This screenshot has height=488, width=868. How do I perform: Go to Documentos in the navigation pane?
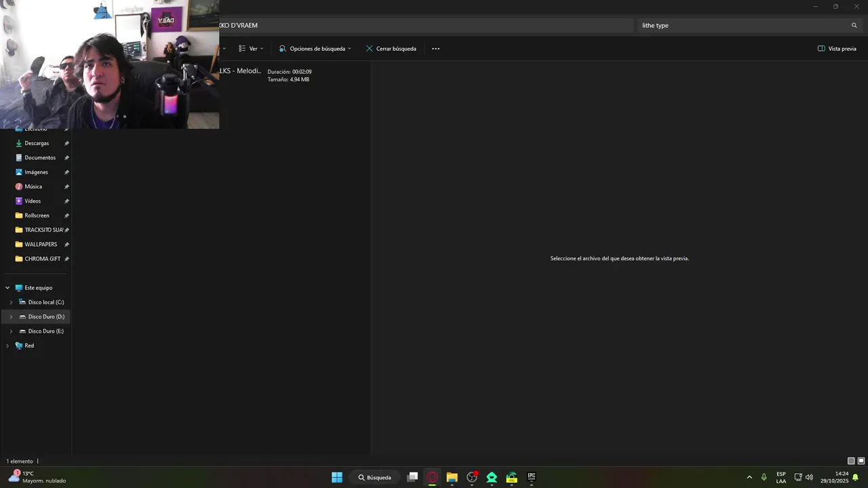click(x=40, y=158)
